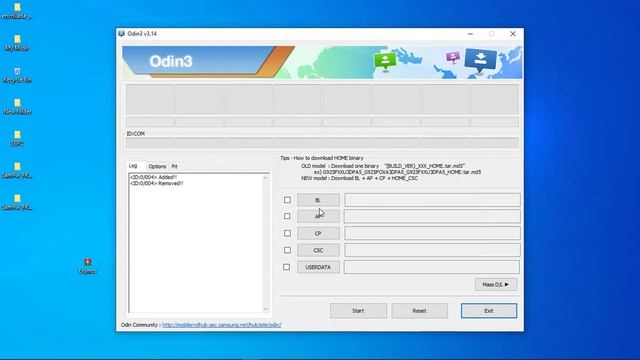Tick the CP file checkbox

287,233
